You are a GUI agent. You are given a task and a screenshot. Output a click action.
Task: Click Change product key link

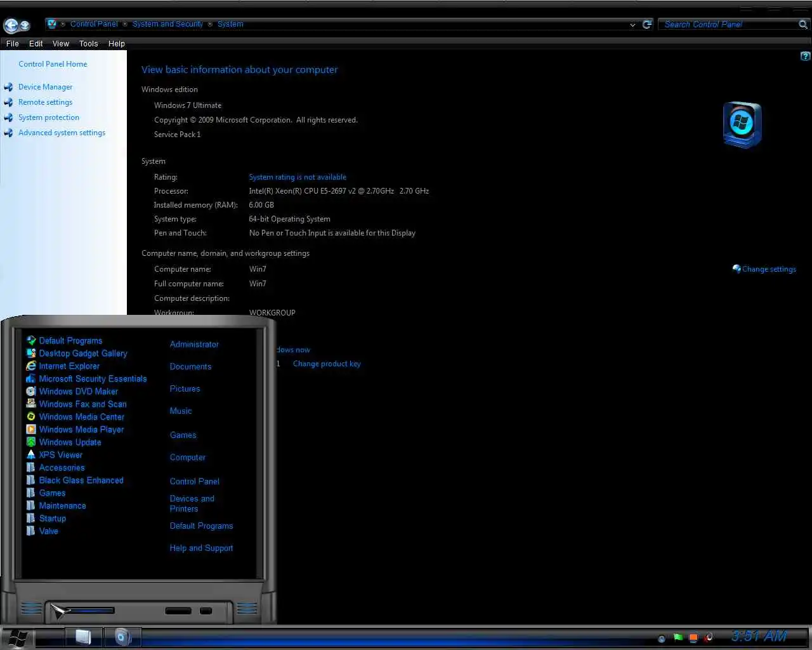tap(327, 364)
